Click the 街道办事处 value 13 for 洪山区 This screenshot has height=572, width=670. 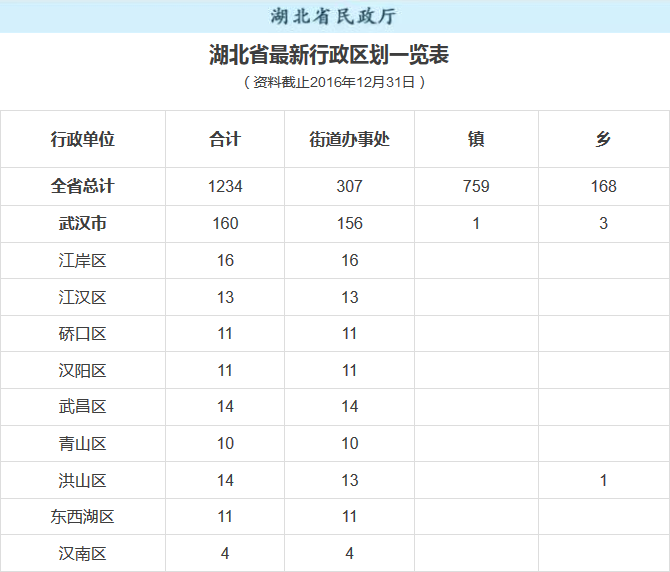tap(350, 481)
